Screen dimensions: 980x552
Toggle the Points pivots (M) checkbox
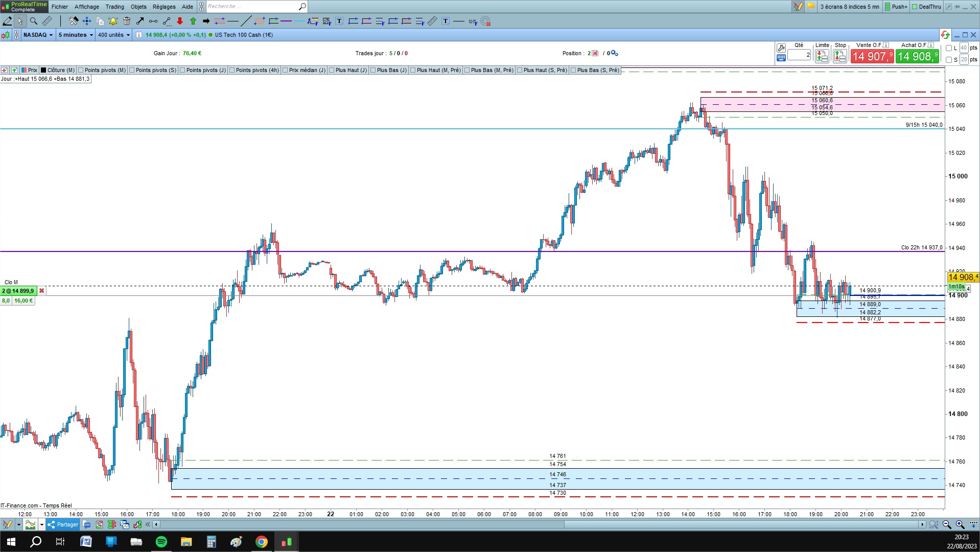click(81, 70)
